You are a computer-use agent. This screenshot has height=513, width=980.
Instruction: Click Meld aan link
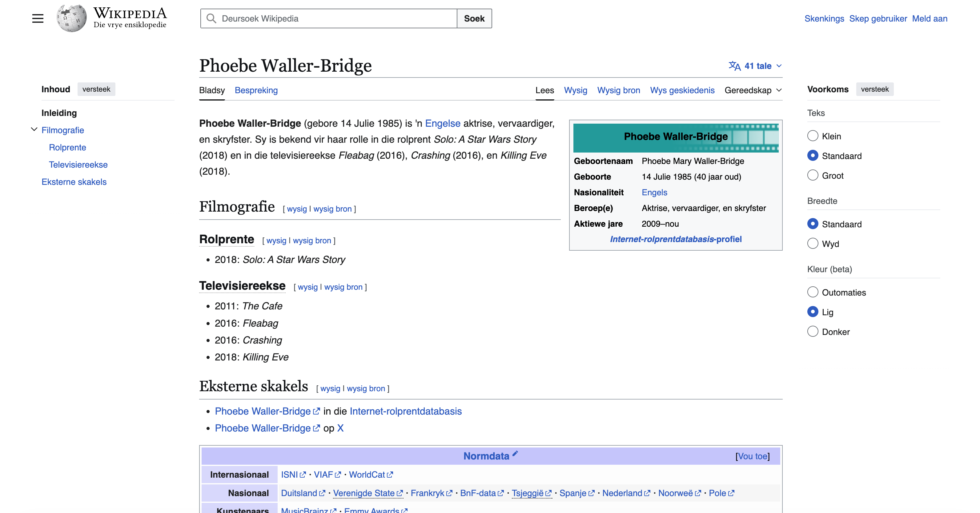930,18
